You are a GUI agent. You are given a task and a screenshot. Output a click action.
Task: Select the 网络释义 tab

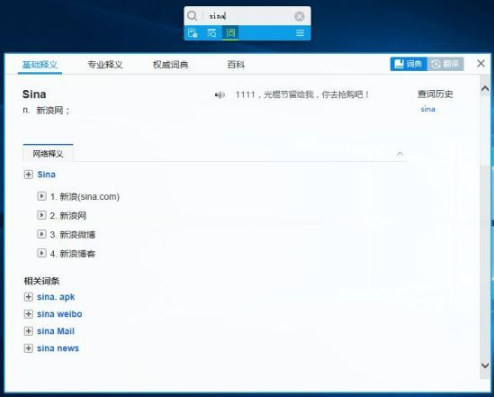48,154
